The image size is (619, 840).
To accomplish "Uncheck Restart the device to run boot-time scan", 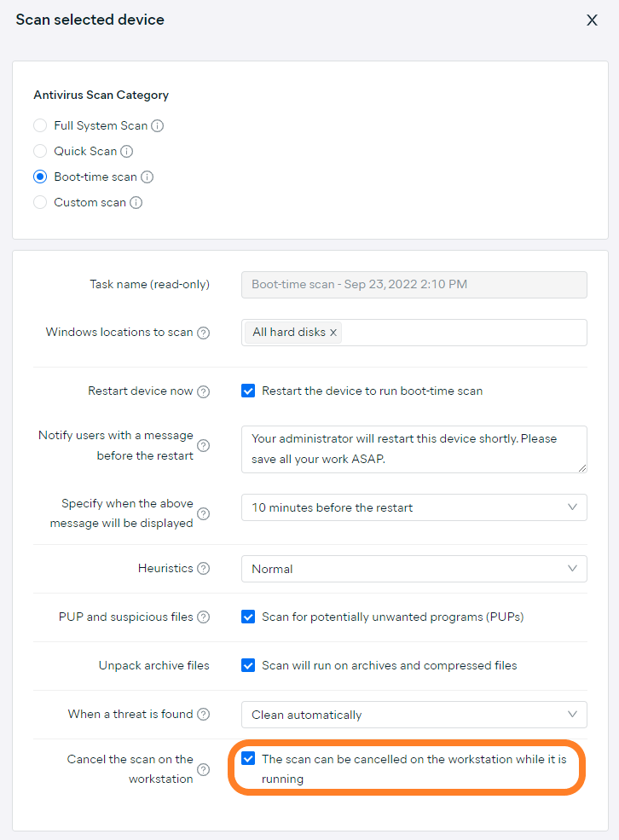I will pyautogui.click(x=248, y=391).
